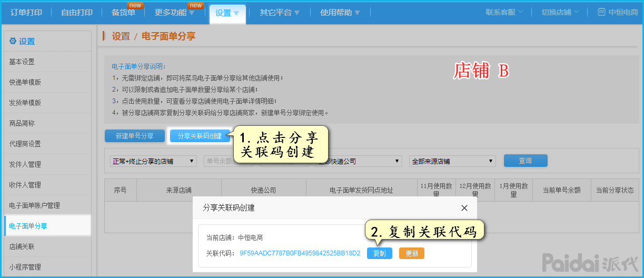Click the 当前分享状态 column header
Viewport: 644px width, 278px height.
[615, 190]
